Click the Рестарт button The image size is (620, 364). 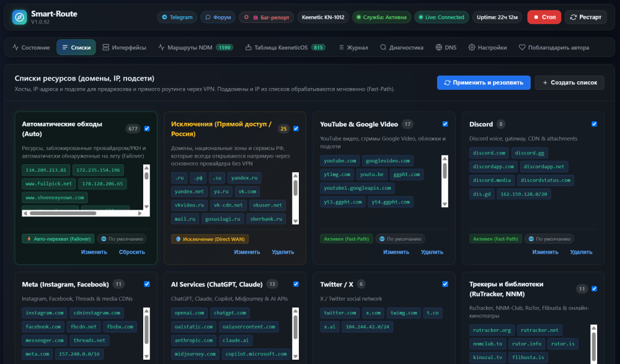click(586, 17)
